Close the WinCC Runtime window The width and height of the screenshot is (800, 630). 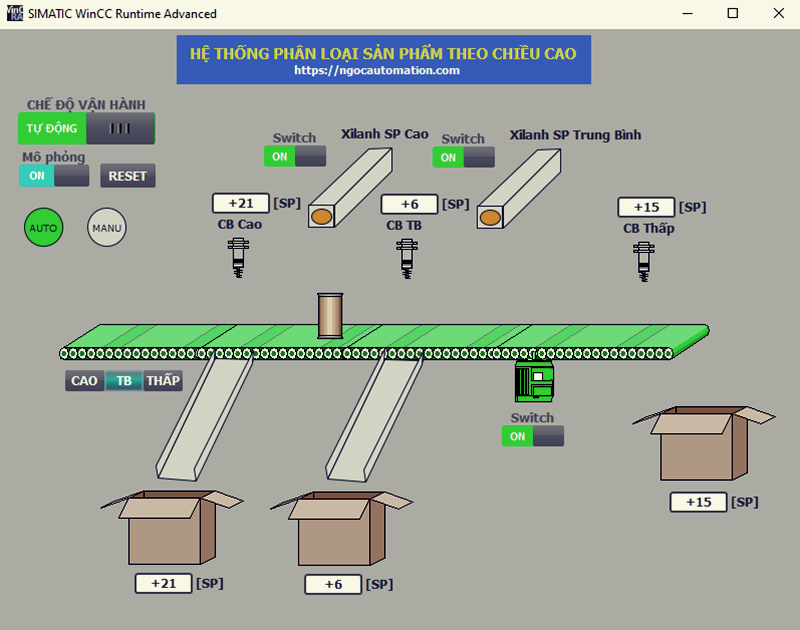779,13
